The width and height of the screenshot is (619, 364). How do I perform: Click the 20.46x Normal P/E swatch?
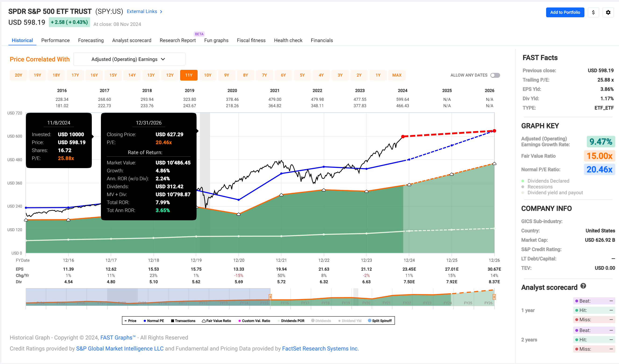click(600, 169)
